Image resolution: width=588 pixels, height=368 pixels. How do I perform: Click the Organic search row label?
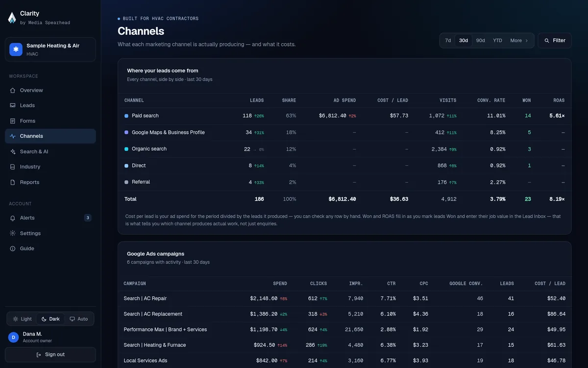pos(149,149)
